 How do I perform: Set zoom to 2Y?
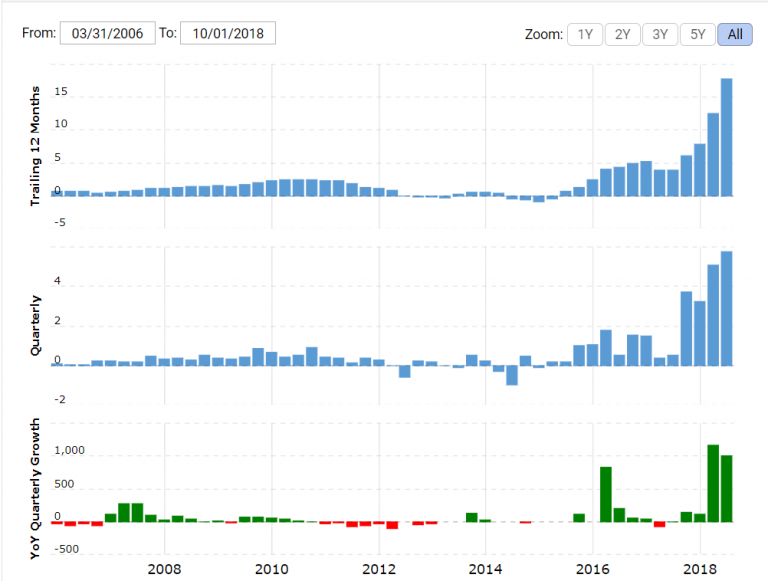[622, 34]
